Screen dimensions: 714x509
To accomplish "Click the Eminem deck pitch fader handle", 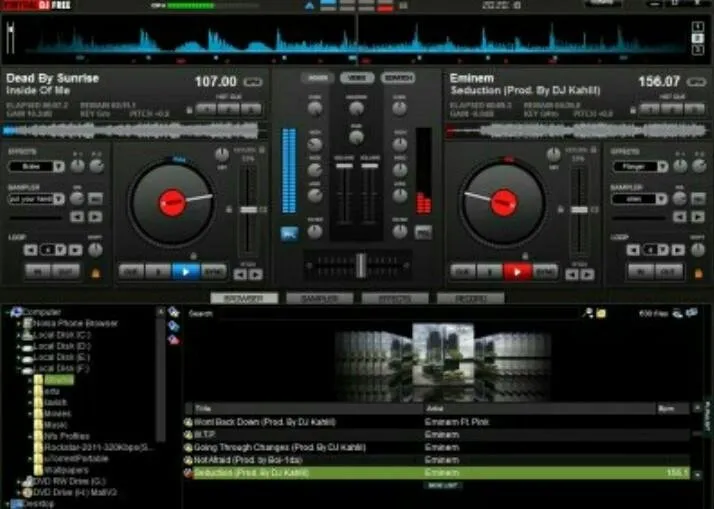I will [x=579, y=209].
